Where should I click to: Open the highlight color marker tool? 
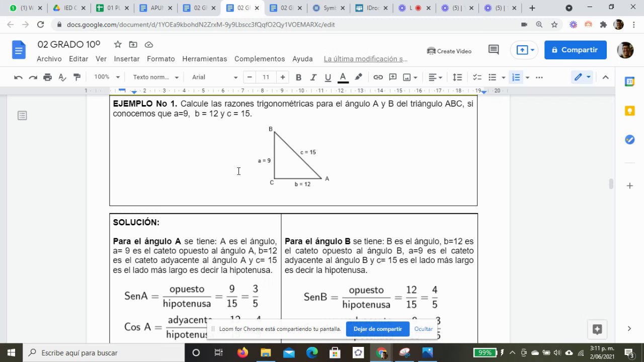click(358, 77)
